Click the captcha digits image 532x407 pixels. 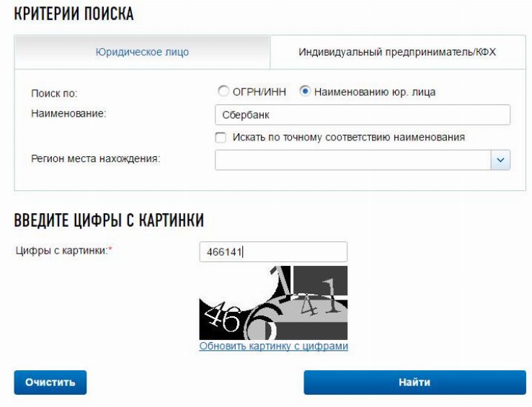[273, 303]
